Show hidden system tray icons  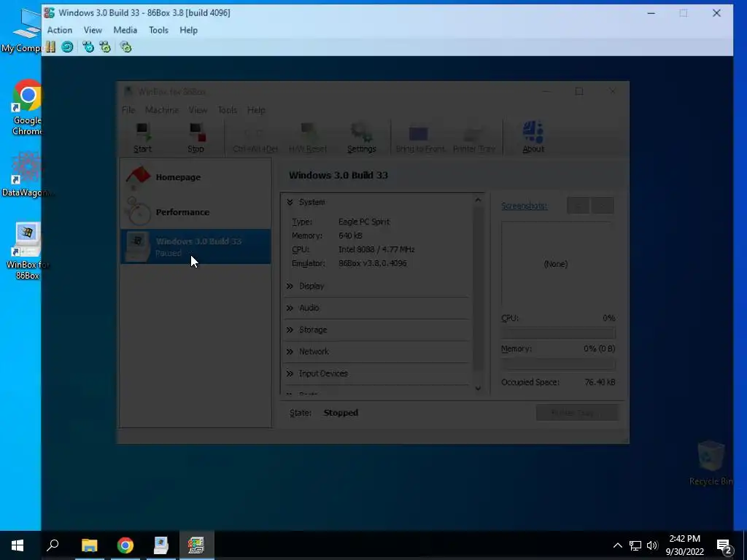617,545
